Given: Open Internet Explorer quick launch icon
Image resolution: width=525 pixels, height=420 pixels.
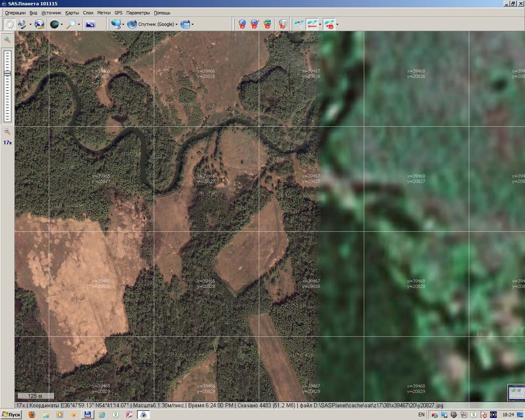Looking at the screenshot, I should point(101,415).
